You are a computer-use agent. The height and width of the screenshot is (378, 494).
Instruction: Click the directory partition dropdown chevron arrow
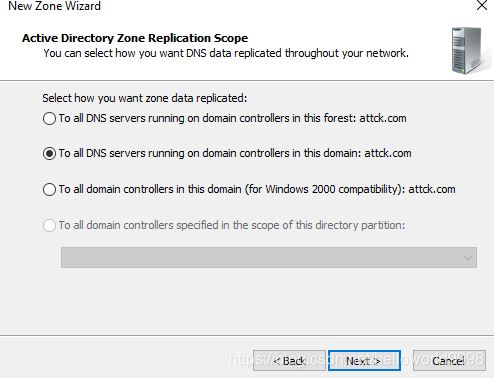468,258
